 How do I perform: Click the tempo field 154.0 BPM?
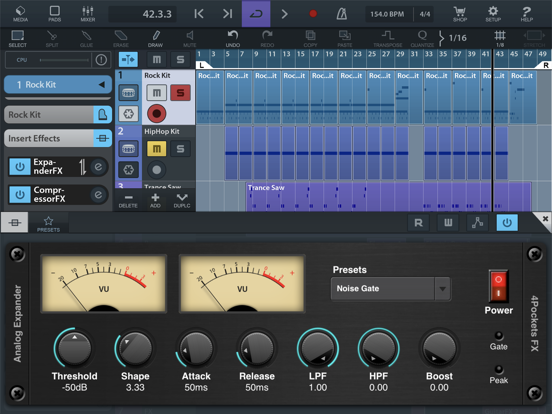(387, 14)
